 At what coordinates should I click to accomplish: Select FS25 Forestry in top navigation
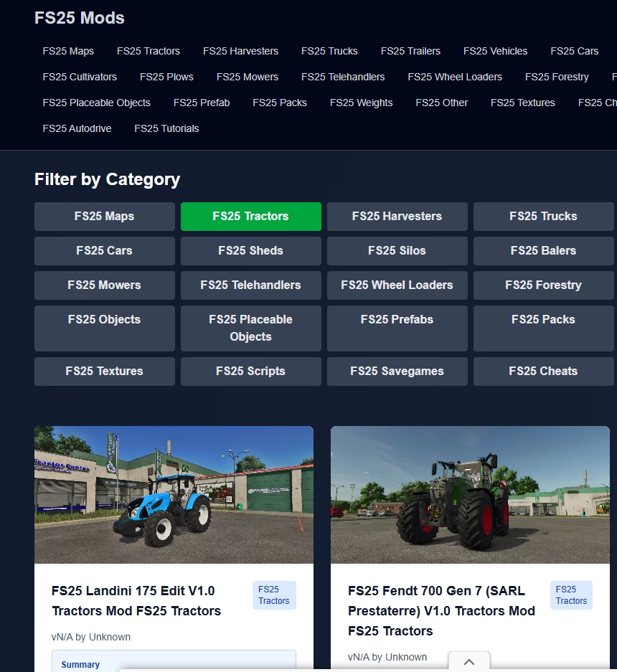pyautogui.click(x=557, y=77)
